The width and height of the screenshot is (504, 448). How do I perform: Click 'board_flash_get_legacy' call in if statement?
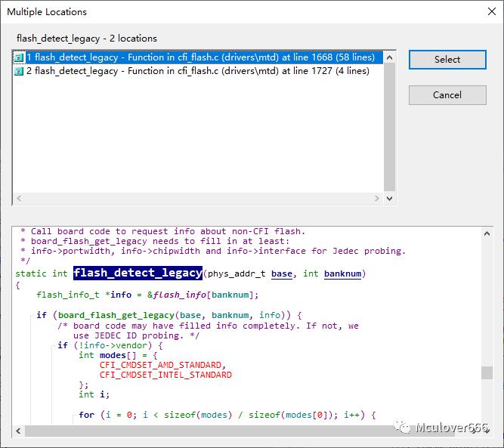tap(116, 315)
